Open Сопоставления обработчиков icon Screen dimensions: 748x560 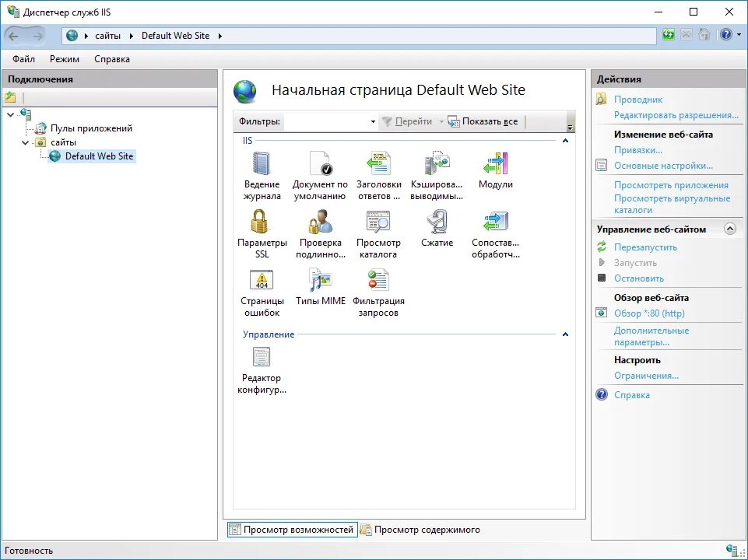tap(496, 222)
